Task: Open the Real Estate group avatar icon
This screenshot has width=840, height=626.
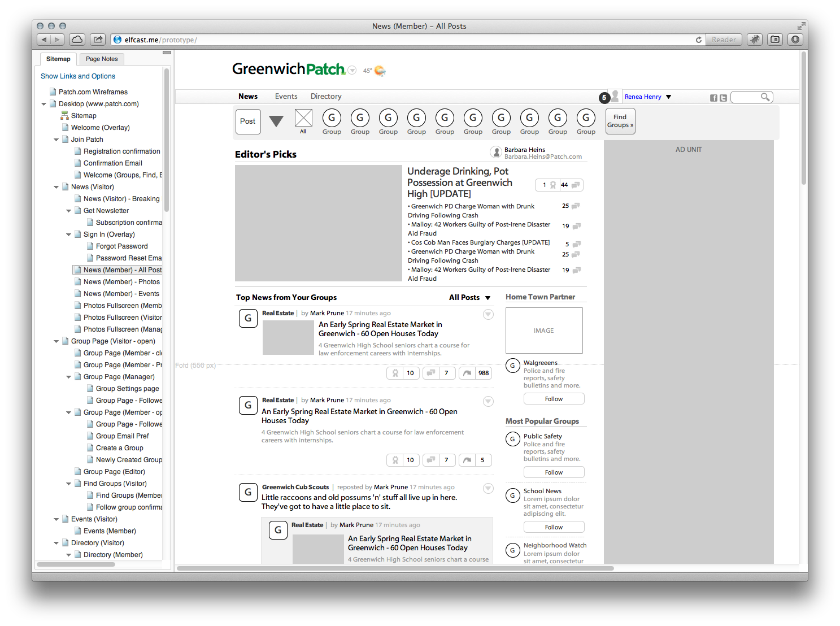Action: click(249, 318)
